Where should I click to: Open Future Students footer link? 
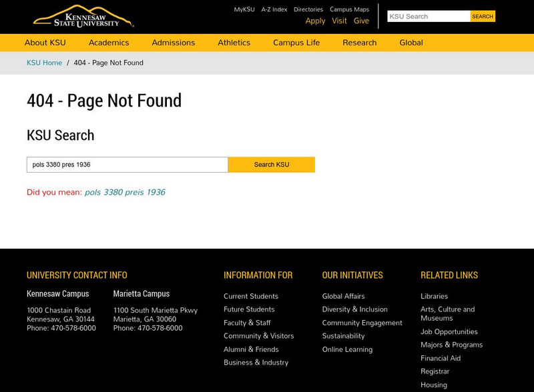[249, 309]
